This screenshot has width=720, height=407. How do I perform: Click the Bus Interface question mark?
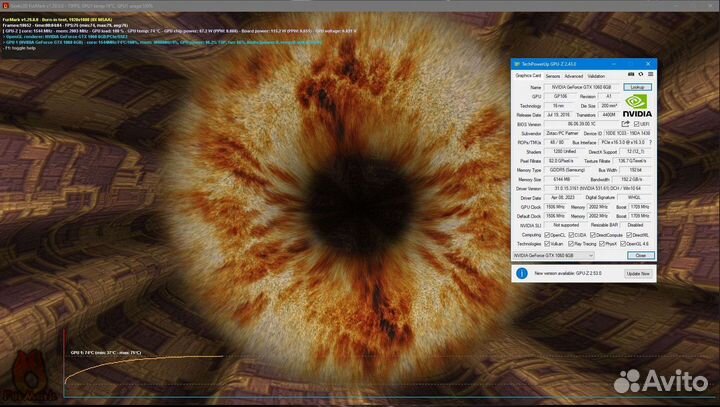[x=652, y=142]
